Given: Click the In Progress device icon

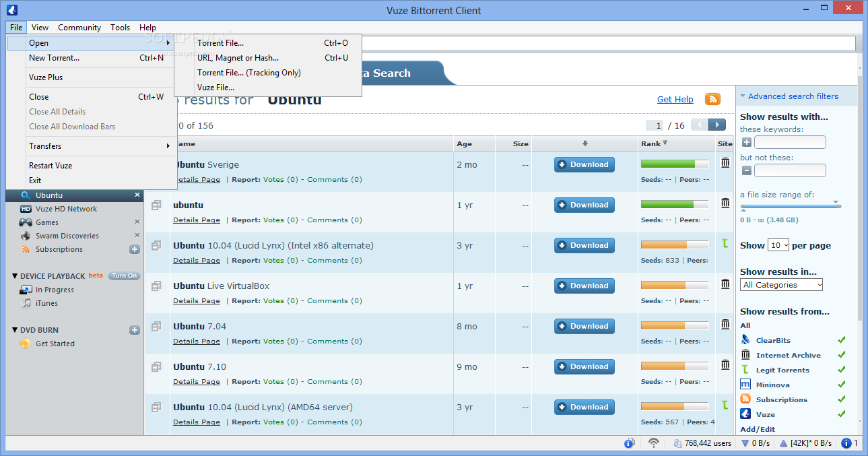Looking at the screenshot, I should pyautogui.click(x=26, y=290).
